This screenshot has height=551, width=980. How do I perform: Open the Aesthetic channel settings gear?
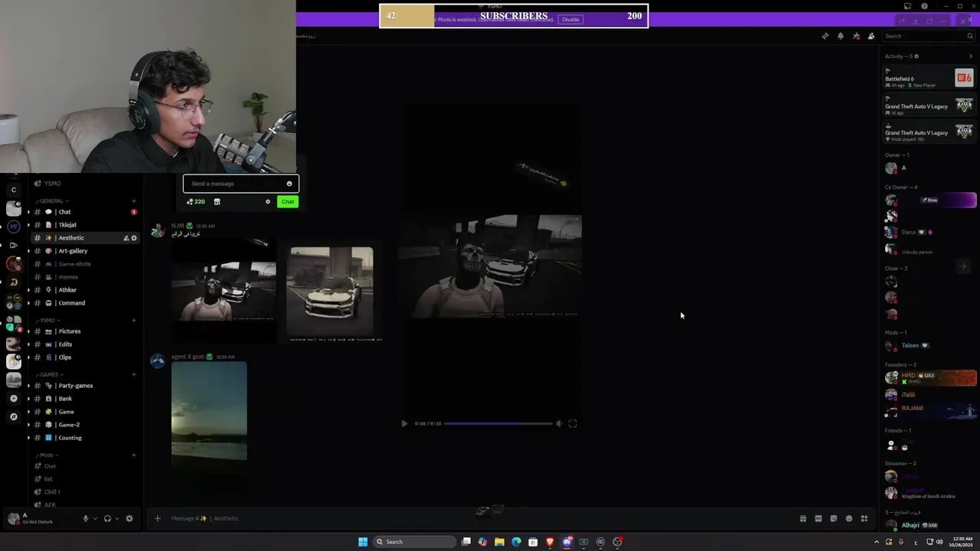click(x=134, y=238)
